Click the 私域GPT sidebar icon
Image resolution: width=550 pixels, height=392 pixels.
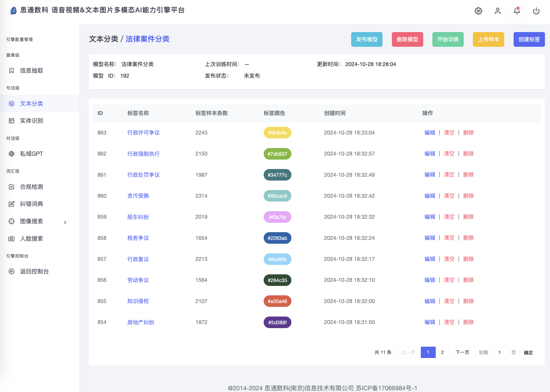(12, 154)
